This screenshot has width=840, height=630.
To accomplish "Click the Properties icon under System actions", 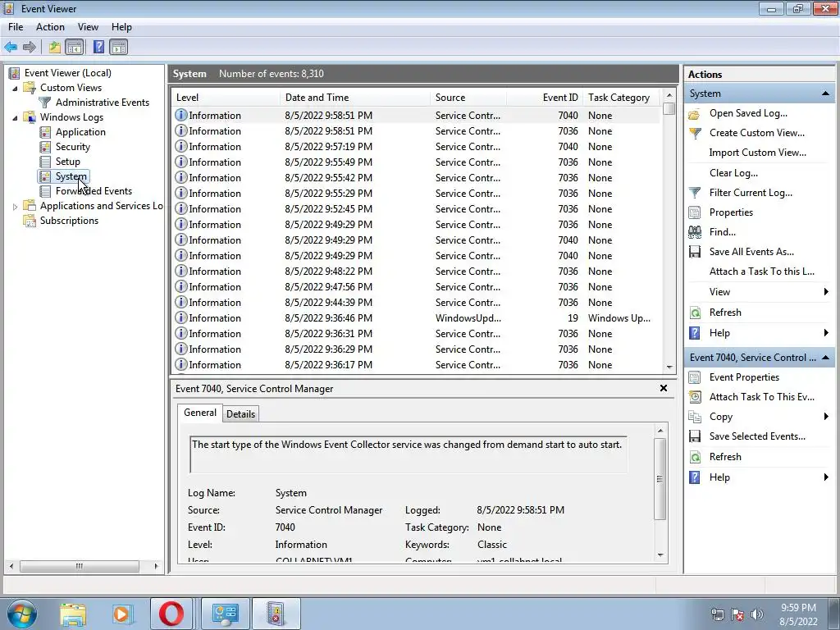I will 694,212.
